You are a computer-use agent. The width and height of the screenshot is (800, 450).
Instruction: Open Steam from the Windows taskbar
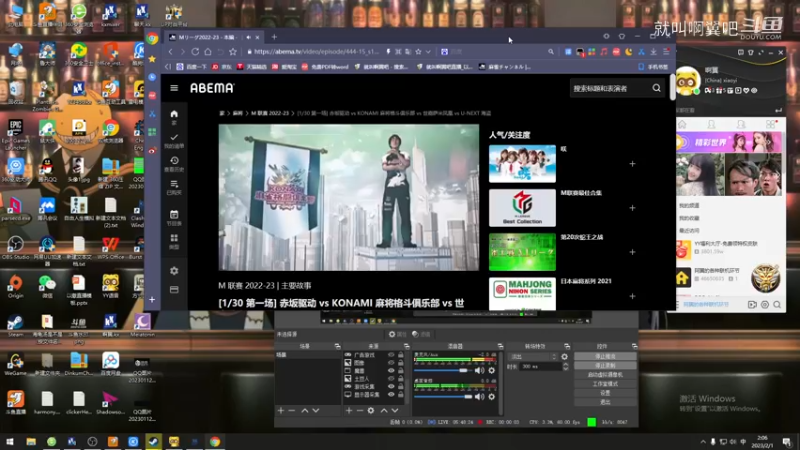tap(154, 441)
